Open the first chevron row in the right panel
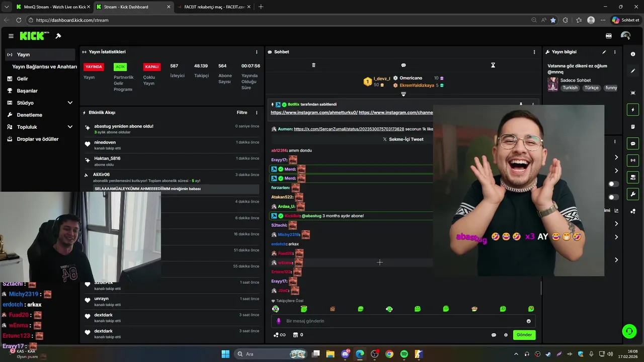Screen dimensions: 644x362 pyautogui.click(x=616, y=157)
